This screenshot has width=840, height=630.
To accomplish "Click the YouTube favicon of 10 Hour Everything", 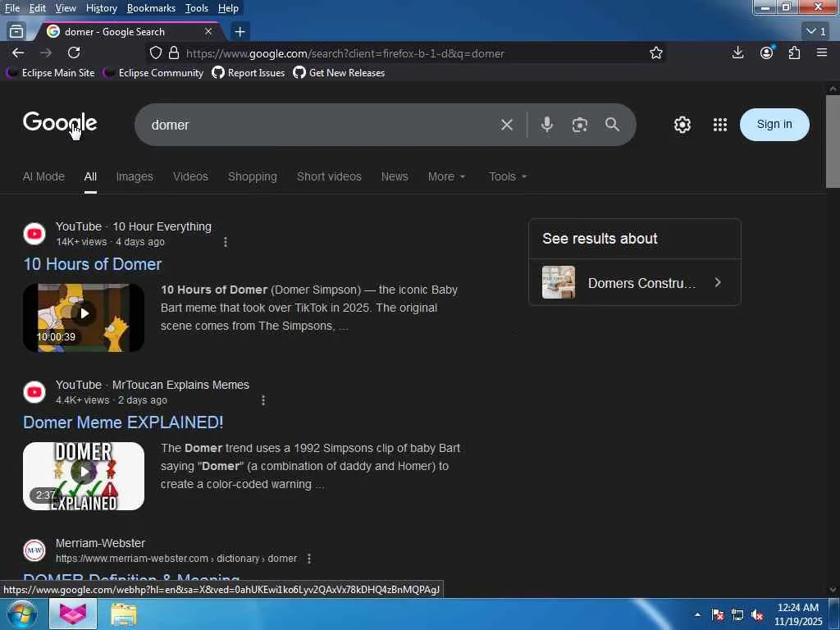I will [x=34, y=234].
